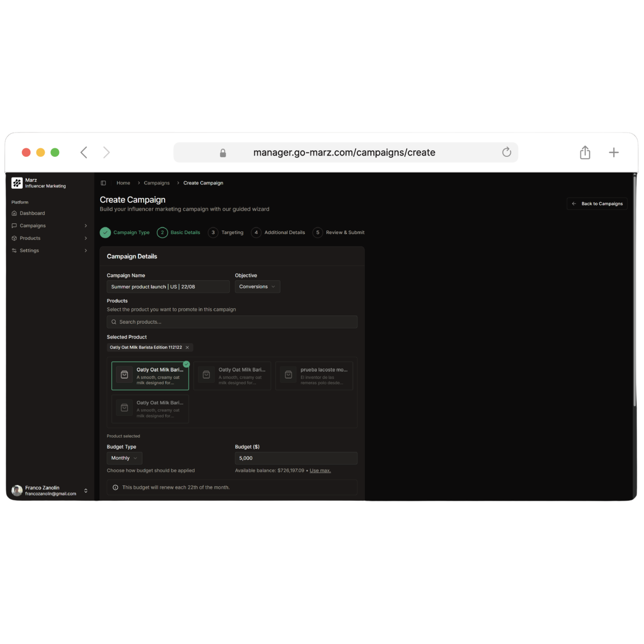The height and width of the screenshot is (644, 644).
Task: Open the Monthly budget type dropdown
Action: pyautogui.click(x=124, y=458)
